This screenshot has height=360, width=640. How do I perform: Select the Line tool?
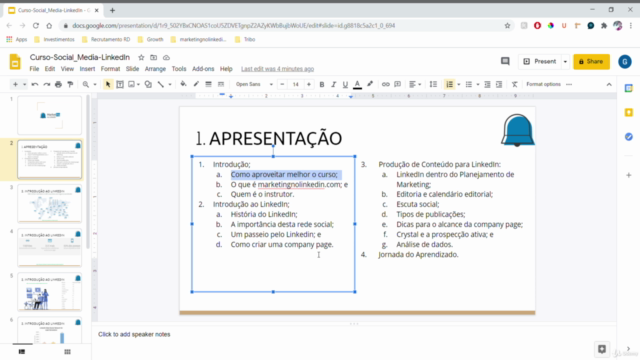click(x=161, y=84)
